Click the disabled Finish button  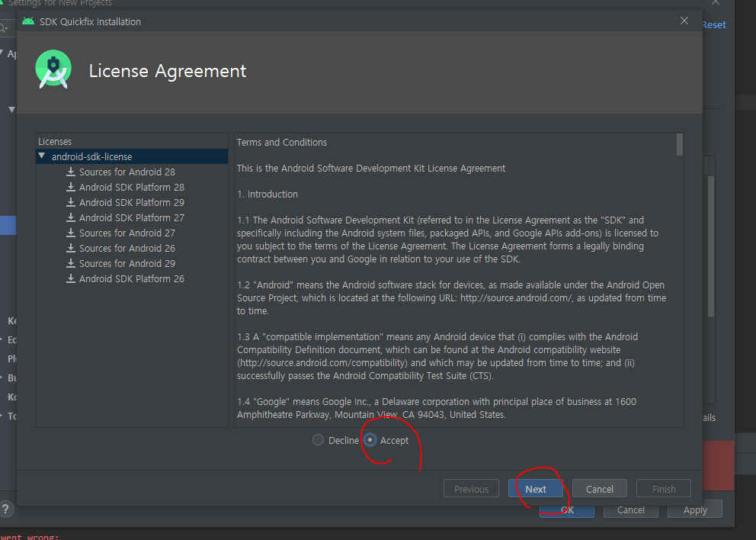[x=664, y=489]
